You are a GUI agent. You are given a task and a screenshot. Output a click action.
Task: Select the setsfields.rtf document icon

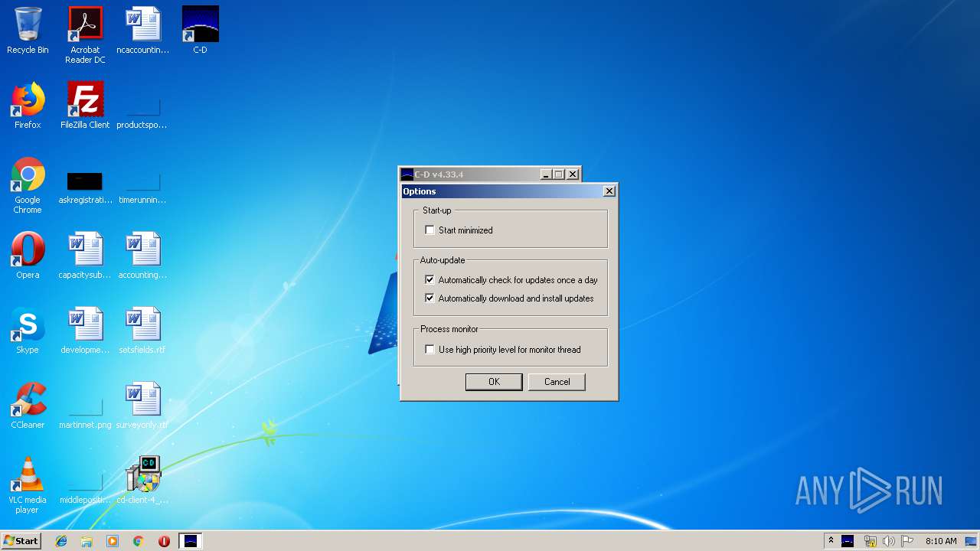coord(142,331)
